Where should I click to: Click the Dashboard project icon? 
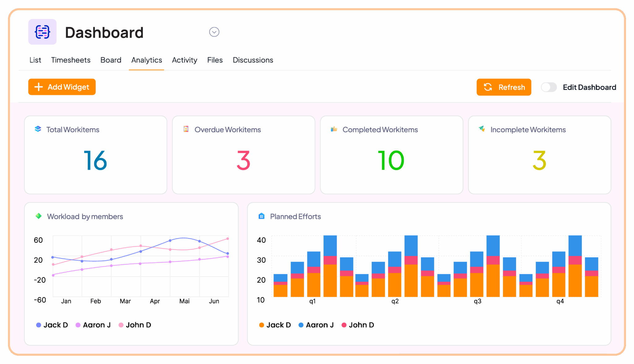pos(42,32)
